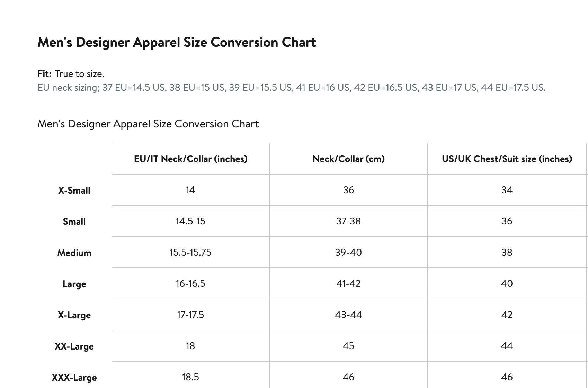Click the XXX-Large row label
588x388 pixels.
[74, 378]
